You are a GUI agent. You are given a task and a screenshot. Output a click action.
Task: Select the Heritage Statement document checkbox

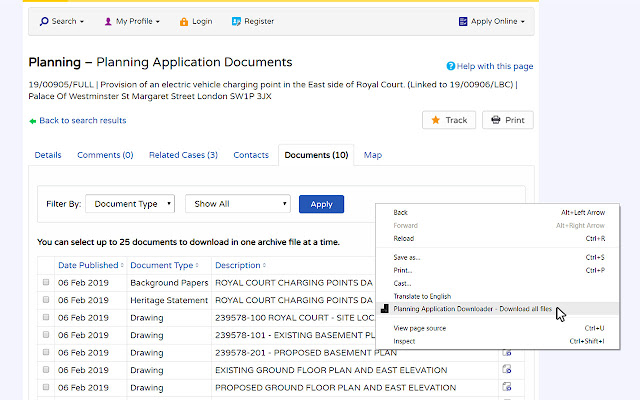[46, 301]
